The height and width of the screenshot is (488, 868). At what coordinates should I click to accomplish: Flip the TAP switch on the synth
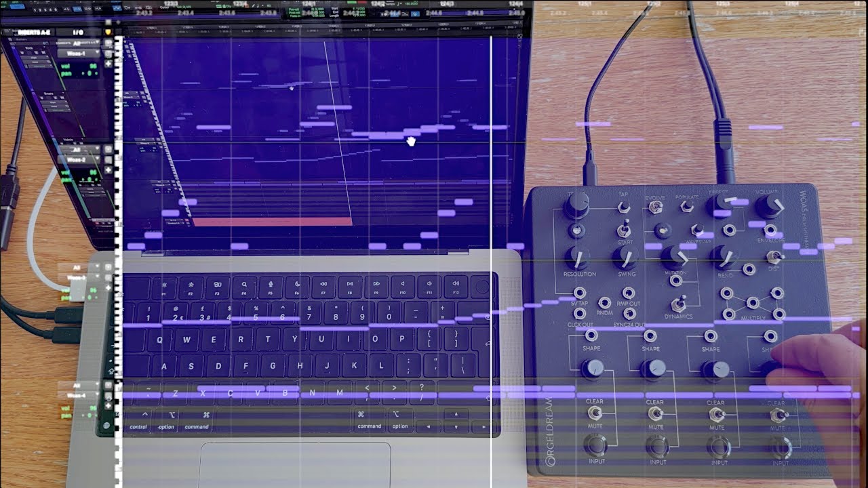(624, 207)
